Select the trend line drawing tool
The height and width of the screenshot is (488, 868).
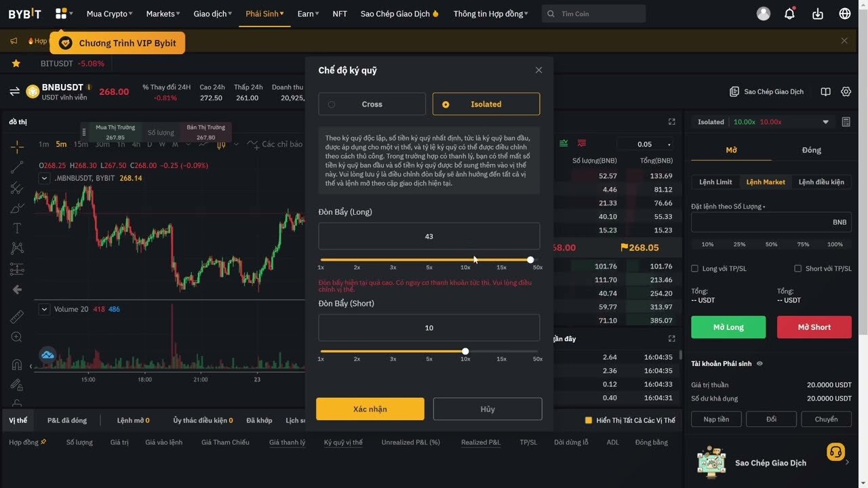tap(17, 167)
